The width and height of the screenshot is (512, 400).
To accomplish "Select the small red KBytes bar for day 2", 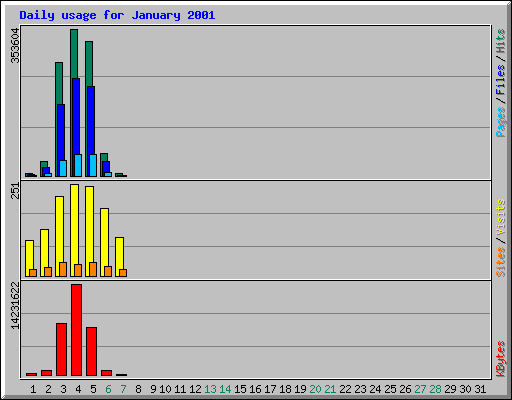I will pos(46,373).
